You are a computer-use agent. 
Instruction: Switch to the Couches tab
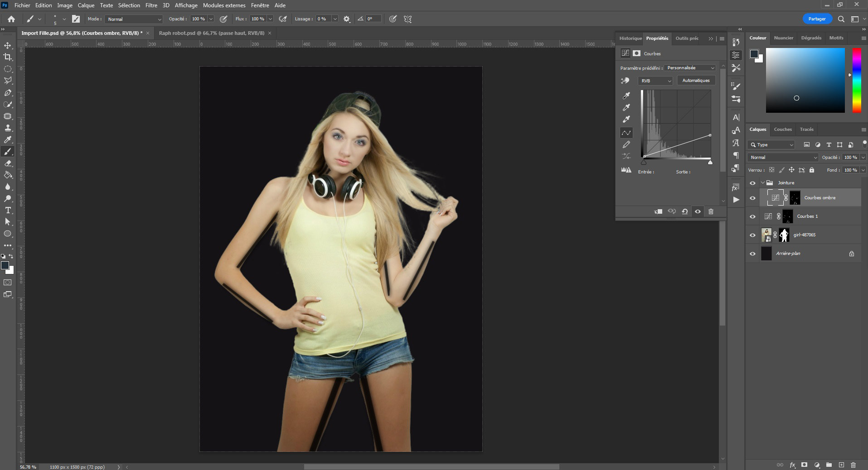tap(783, 129)
